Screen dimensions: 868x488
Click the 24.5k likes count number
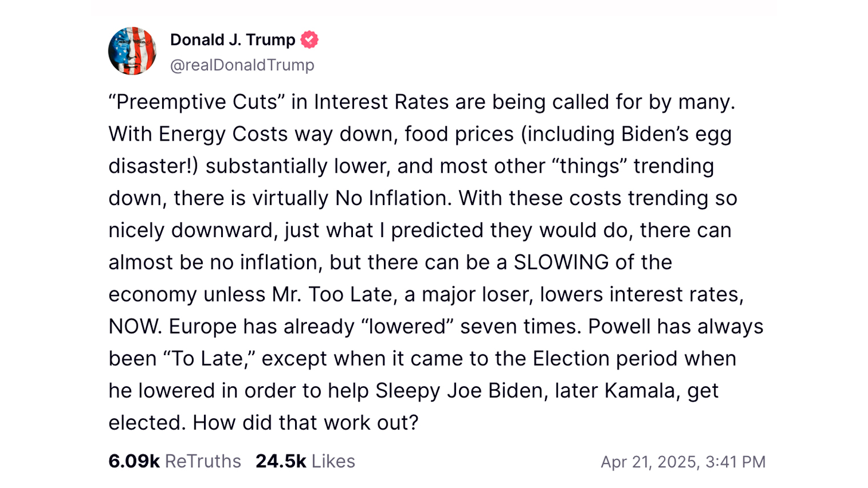281,461
